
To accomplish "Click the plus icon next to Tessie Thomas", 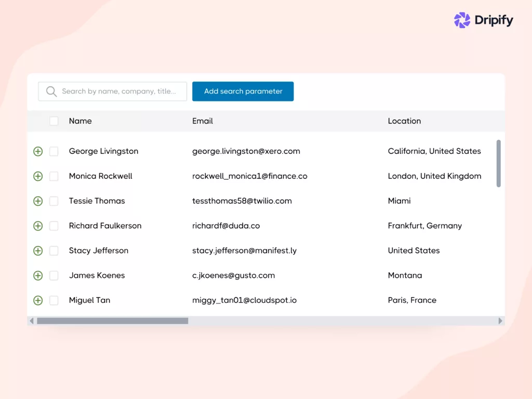I will pos(37,201).
